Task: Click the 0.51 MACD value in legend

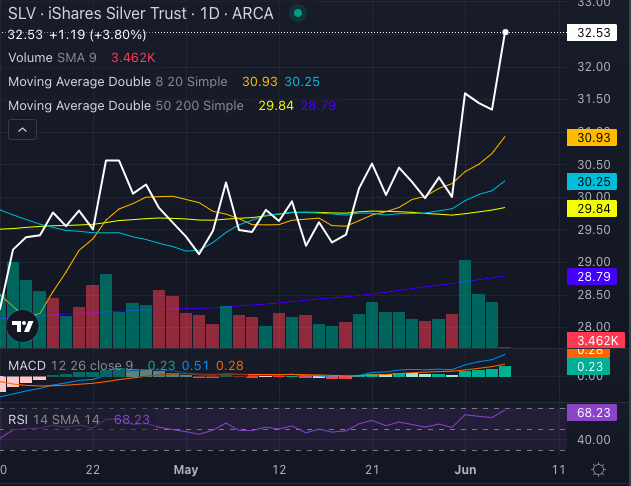Action: click(x=195, y=365)
